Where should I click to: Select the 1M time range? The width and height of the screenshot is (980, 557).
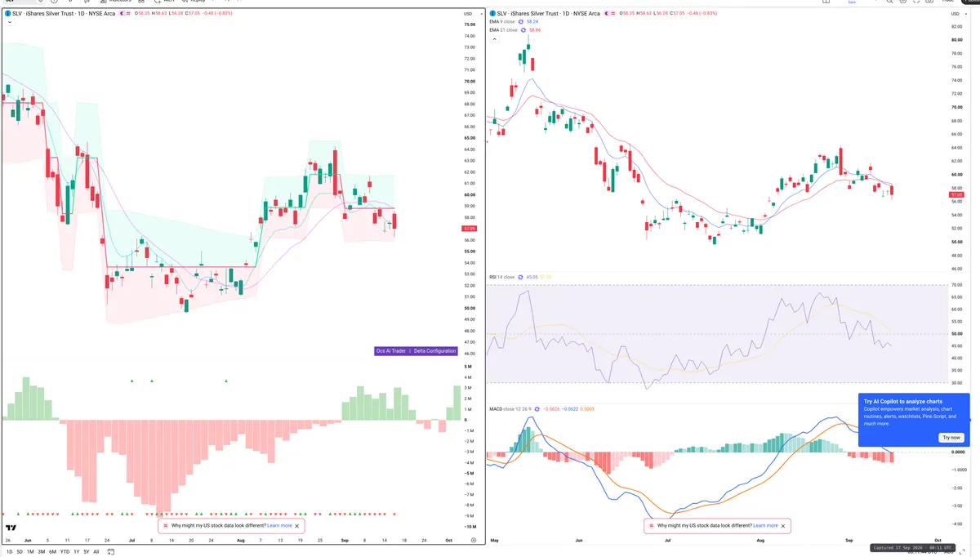(x=30, y=552)
